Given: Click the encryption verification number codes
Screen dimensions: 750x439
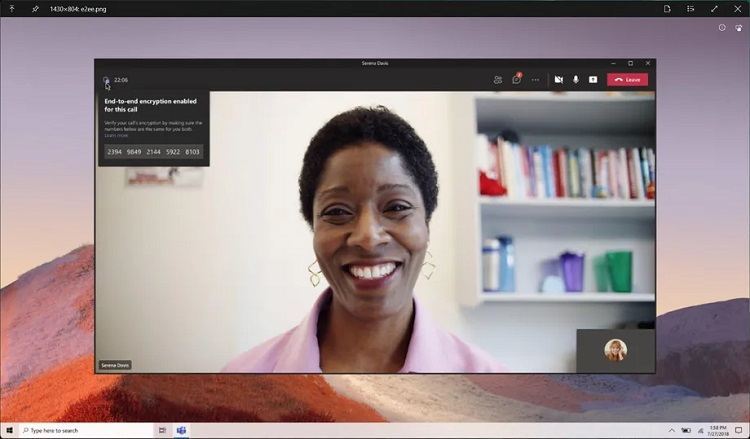Looking at the screenshot, I should (x=153, y=152).
